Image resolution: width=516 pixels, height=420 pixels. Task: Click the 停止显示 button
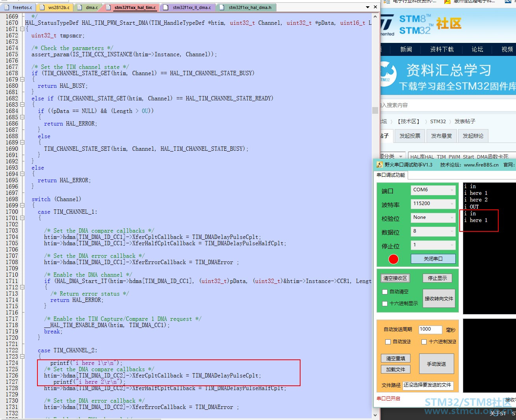[x=437, y=278]
